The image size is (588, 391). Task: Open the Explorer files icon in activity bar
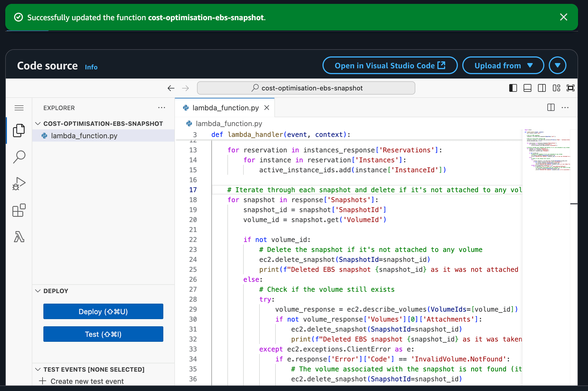click(x=19, y=130)
